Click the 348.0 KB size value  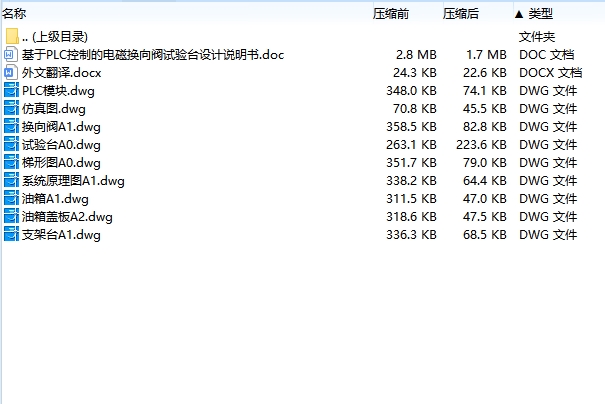coord(411,91)
